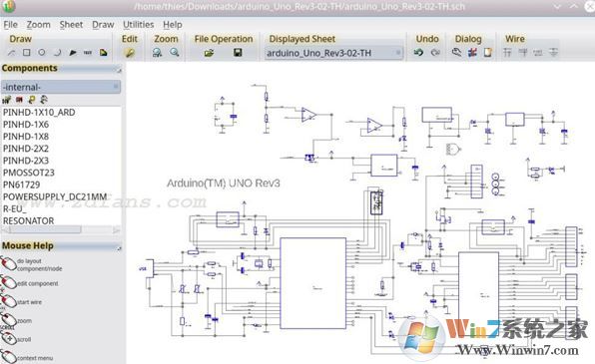Expand the -internal- library dropdown
The width and height of the screenshot is (595, 364).
click(61, 87)
